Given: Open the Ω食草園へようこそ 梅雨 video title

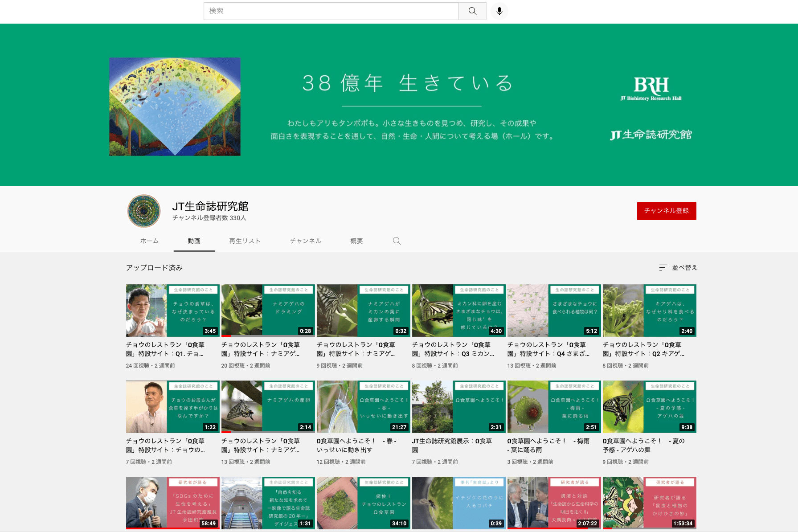Looking at the screenshot, I should [x=548, y=445].
